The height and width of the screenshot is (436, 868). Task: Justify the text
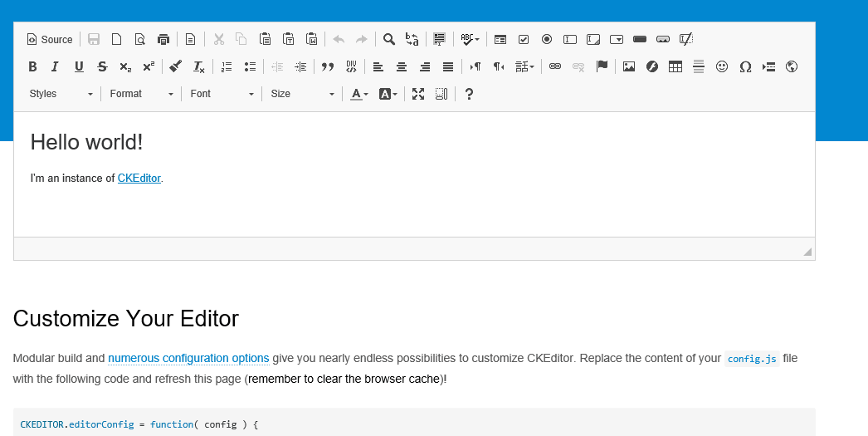(448, 67)
